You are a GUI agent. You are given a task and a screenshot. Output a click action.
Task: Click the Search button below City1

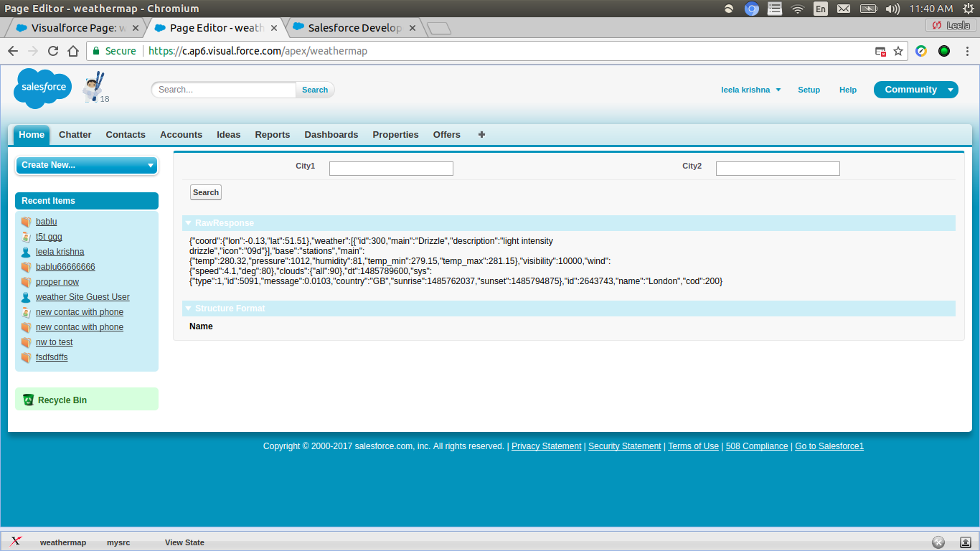click(206, 192)
